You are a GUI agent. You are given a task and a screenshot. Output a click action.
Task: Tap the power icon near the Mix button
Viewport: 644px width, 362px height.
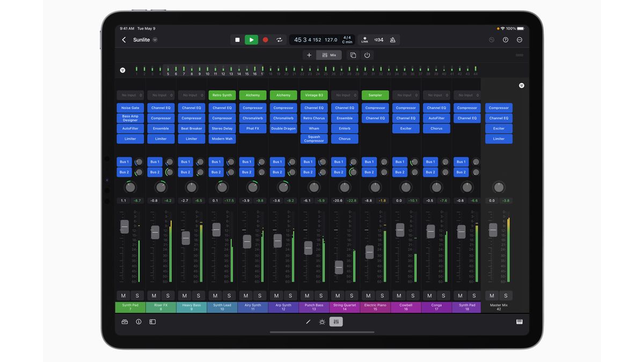(365, 55)
